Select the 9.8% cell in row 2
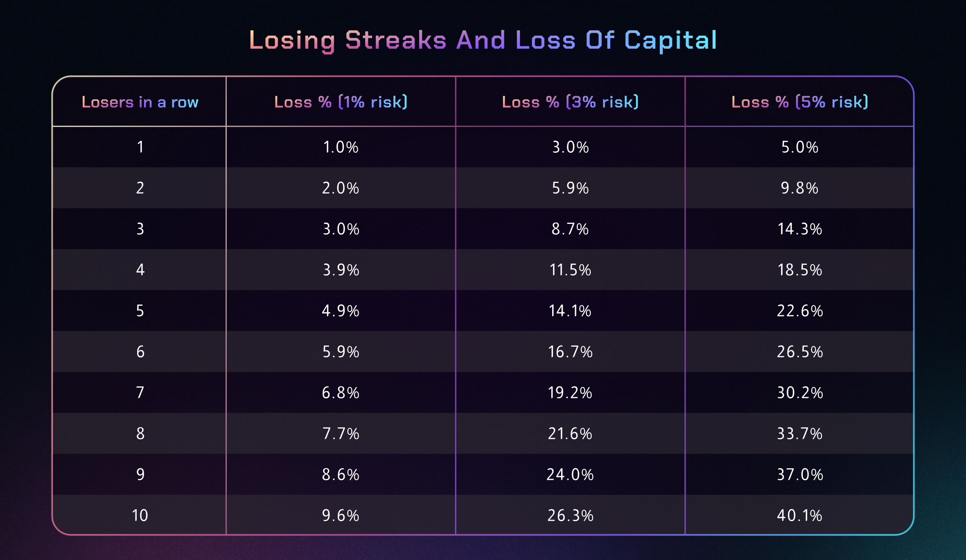 tap(800, 188)
